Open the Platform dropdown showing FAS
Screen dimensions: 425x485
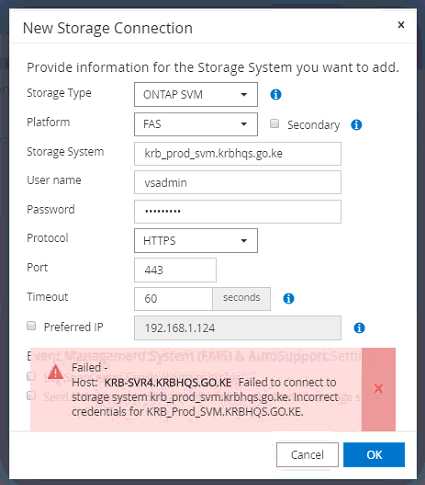coord(196,124)
